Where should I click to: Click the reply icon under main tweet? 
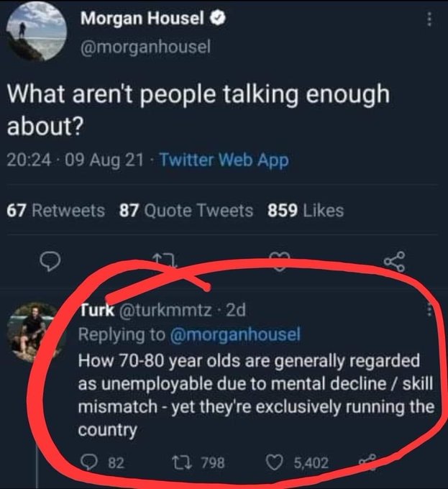click(50, 261)
